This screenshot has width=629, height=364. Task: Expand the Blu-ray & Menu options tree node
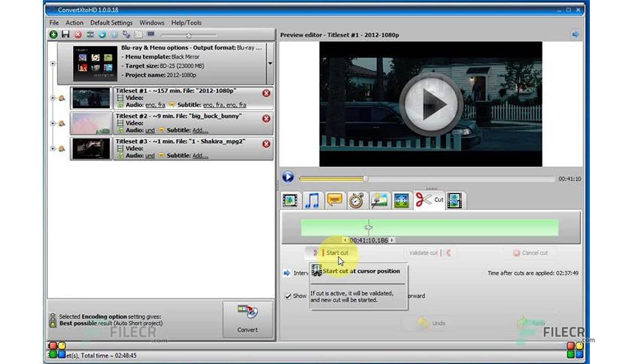point(53,63)
